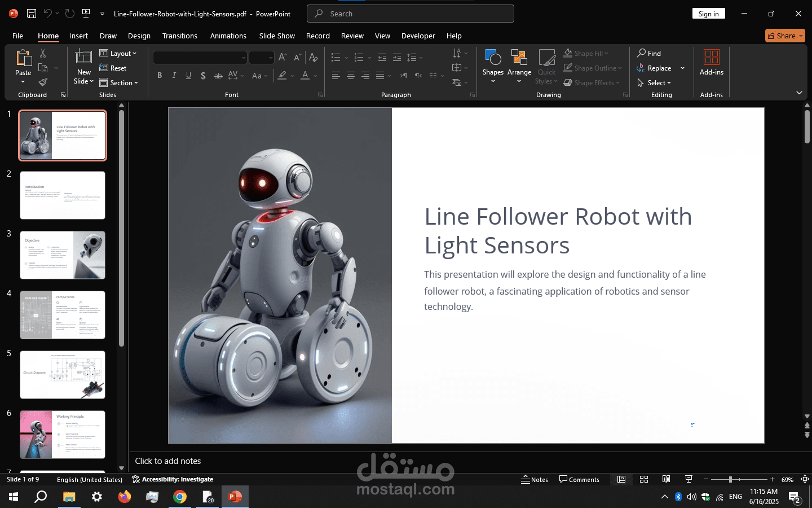This screenshot has width=812, height=508.
Task: Open File Explorer from the taskbar
Action: click(x=69, y=497)
